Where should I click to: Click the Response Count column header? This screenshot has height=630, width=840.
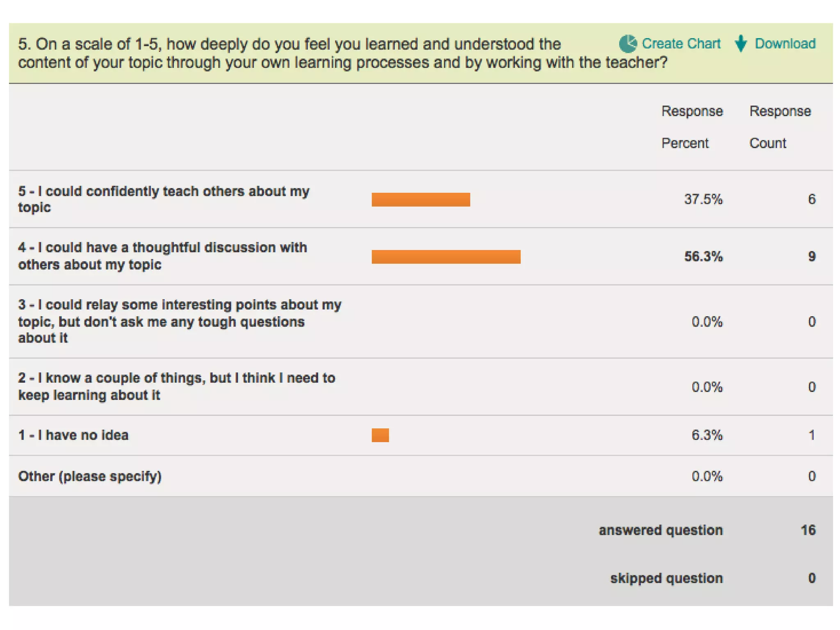click(780, 127)
